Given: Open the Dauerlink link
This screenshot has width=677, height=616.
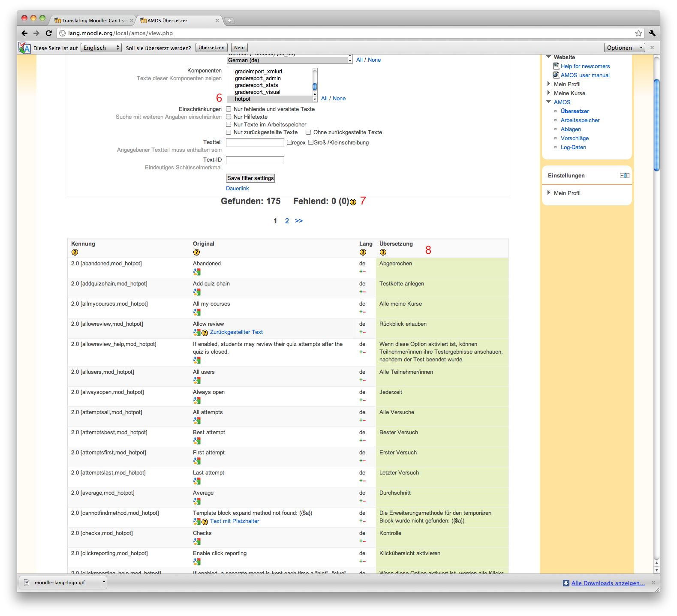Looking at the screenshot, I should pos(238,188).
